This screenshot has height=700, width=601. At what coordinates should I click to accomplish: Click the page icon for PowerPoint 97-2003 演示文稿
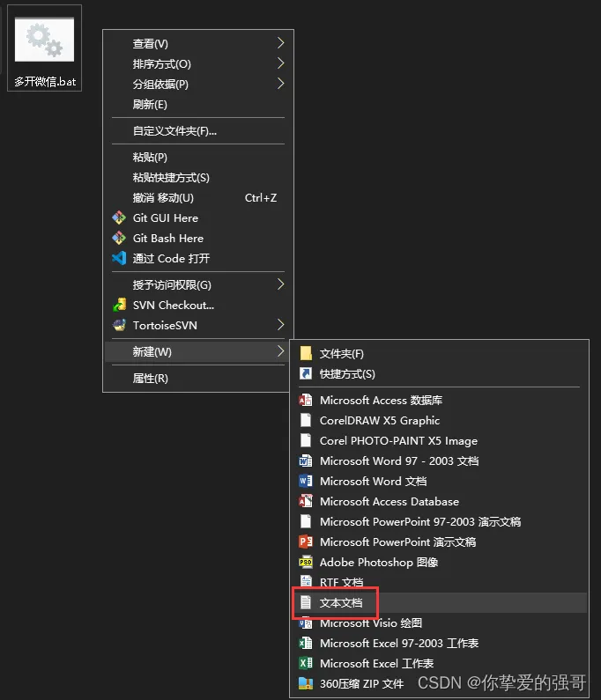click(x=306, y=521)
